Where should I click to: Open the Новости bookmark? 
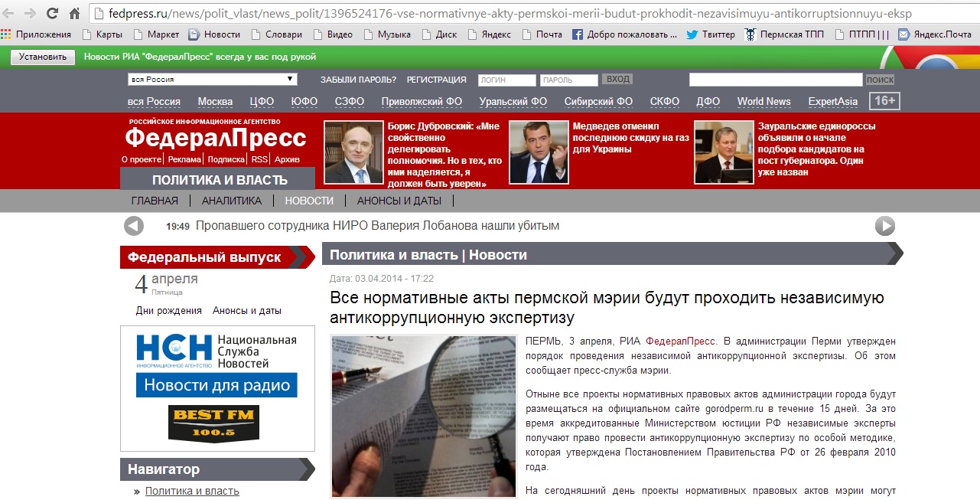[214, 34]
